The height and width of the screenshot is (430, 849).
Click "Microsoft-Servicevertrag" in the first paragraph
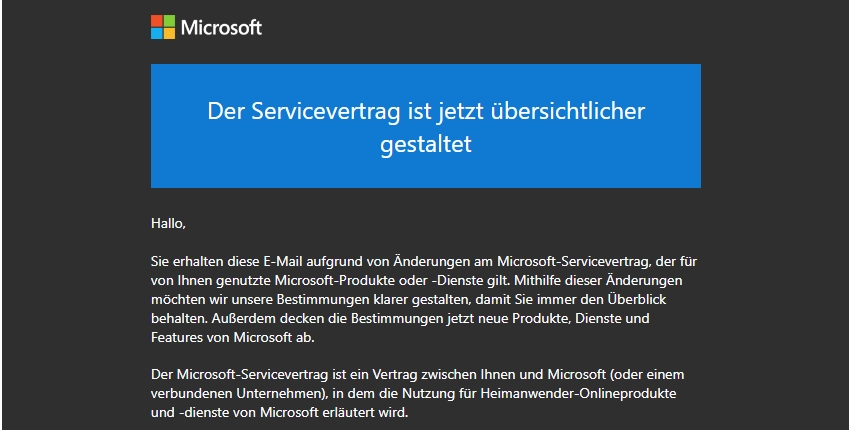pyautogui.click(x=574, y=262)
